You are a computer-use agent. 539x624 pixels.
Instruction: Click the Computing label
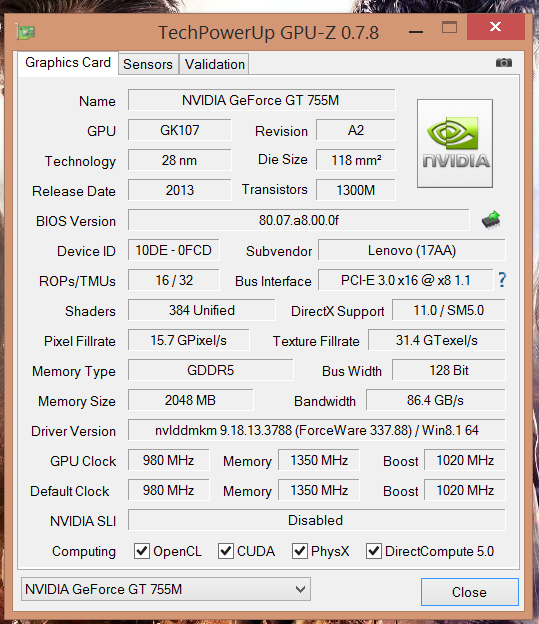pyautogui.click(x=84, y=552)
